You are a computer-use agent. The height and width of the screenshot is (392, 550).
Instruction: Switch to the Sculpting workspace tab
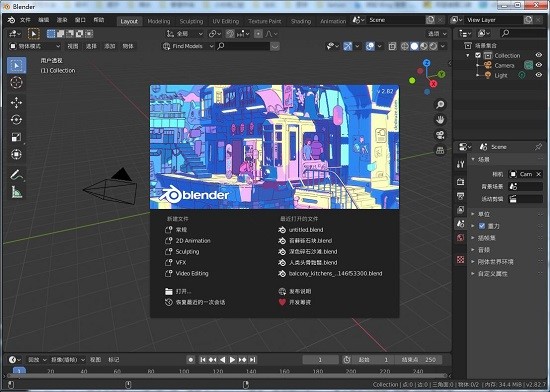(x=191, y=21)
